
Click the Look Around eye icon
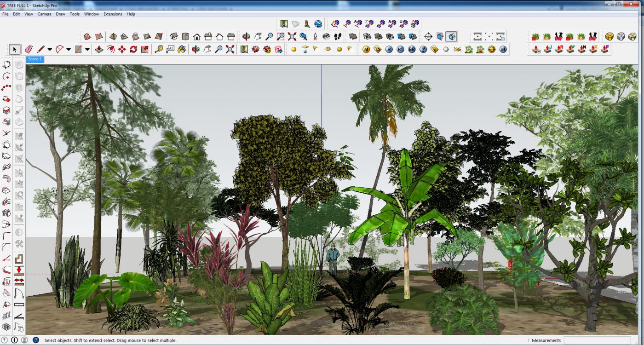coord(326,36)
